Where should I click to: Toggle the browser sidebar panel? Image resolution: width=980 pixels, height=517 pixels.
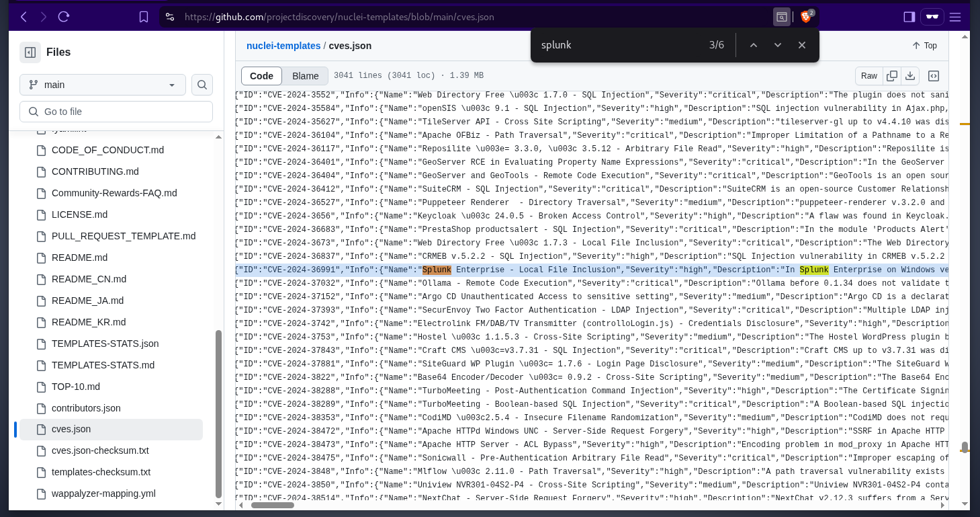pyautogui.click(x=909, y=17)
